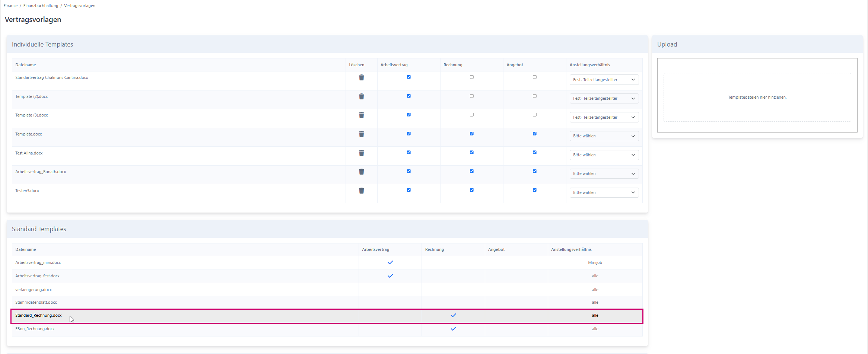Click 'alle' cell in verlaengerung.docx row
Viewport: 868px width, 354px height.
(x=595, y=290)
